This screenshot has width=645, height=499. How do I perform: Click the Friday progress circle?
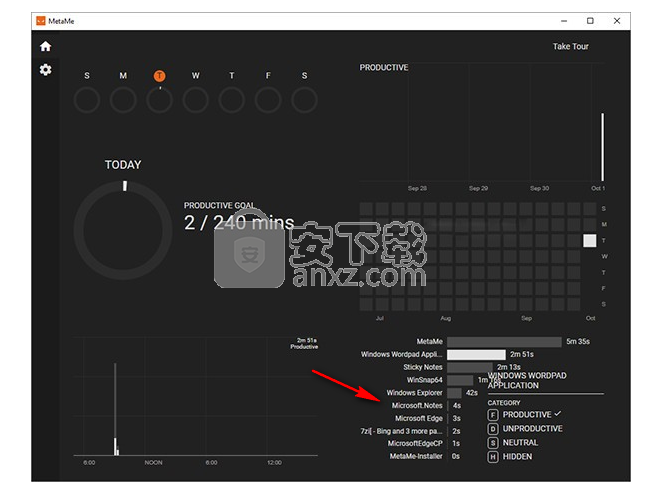268,100
